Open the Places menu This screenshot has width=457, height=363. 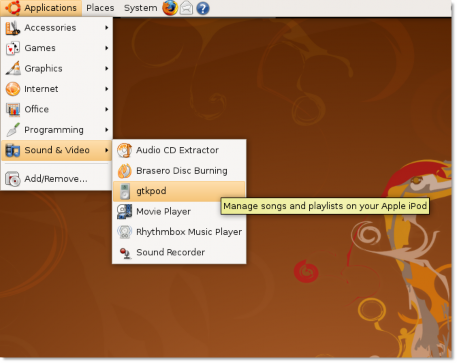pos(100,8)
